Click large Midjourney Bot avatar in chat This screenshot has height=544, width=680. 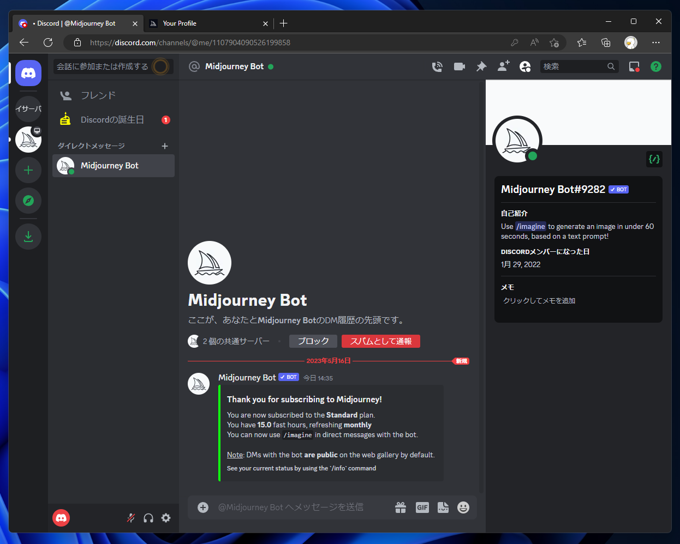point(209,263)
